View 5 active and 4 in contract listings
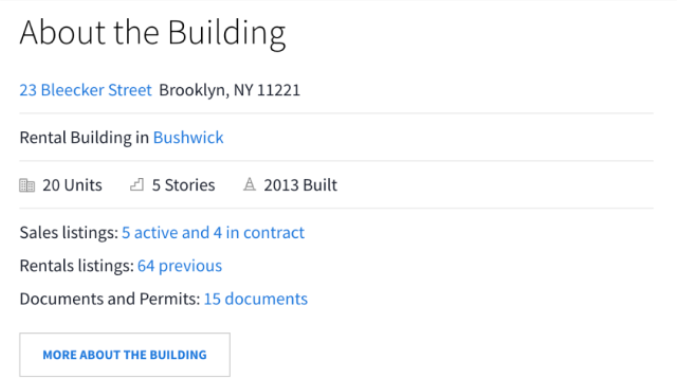Screen dimensions: 677x390 point(213,233)
